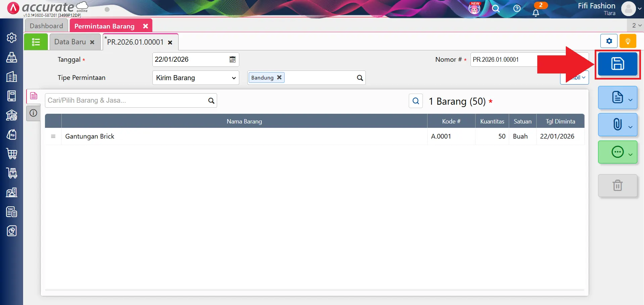The height and width of the screenshot is (305, 644).
Task: Click the orange lightbulb tips button
Action: pyautogui.click(x=628, y=41)
